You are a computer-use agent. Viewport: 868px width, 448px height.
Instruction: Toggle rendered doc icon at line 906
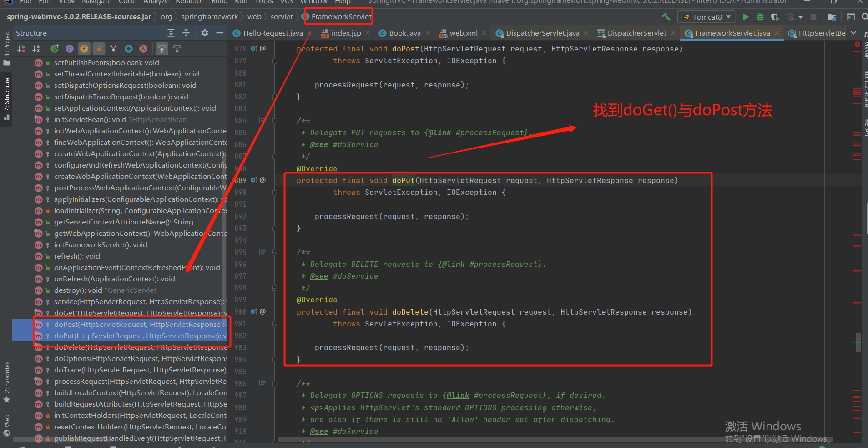(262, 383)
